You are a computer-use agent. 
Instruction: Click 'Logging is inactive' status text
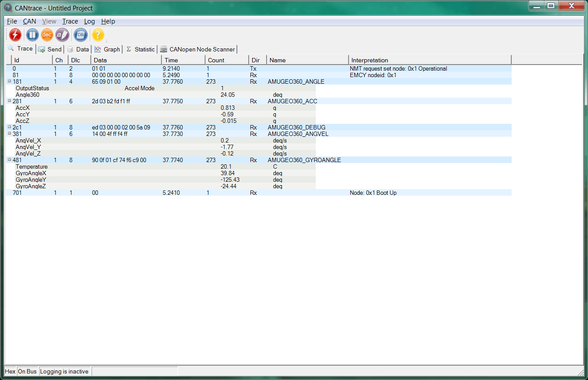tap(64, 371)
